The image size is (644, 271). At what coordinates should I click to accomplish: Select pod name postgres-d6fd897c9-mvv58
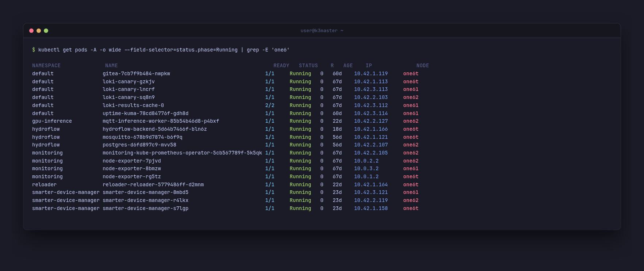[x=139, y=145]
